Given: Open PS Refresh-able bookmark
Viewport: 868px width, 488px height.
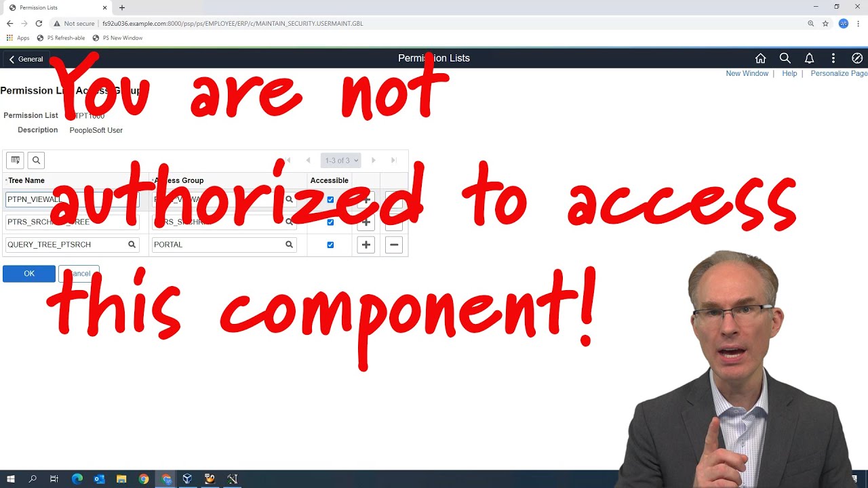Looking at the screenshot, I should click(61, 38).
